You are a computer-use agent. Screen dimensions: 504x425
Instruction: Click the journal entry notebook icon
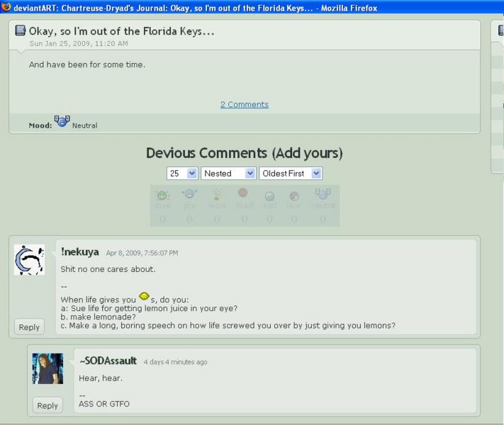(21, 31)
